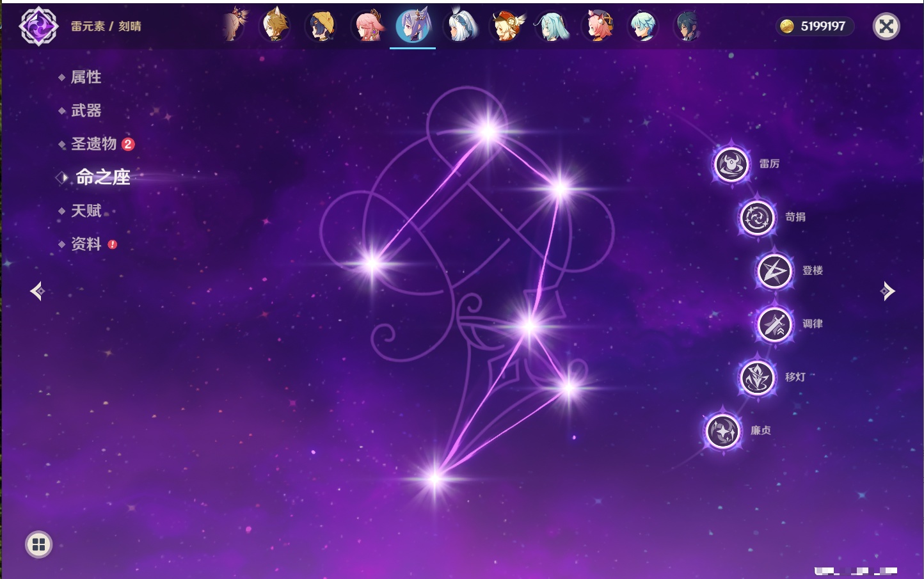Open the 资料 profile tab
The image size is (924, 579).
(x=86, y=244)
